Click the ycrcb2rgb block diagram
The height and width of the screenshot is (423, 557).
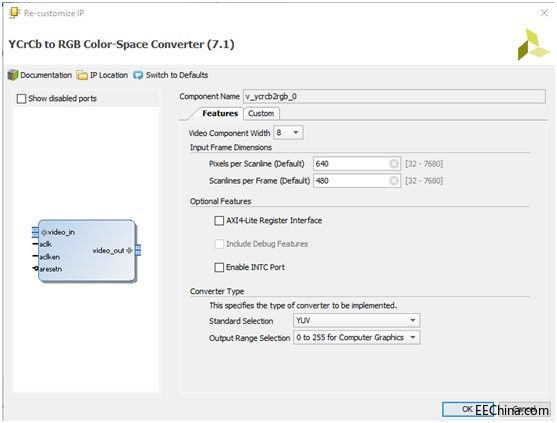(87, 251)
